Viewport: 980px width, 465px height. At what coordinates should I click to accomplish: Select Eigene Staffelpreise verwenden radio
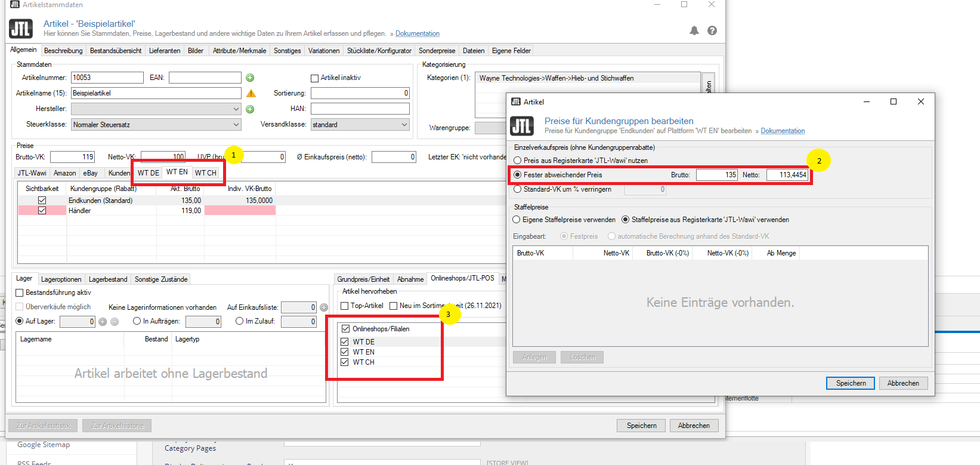(517, 220)
